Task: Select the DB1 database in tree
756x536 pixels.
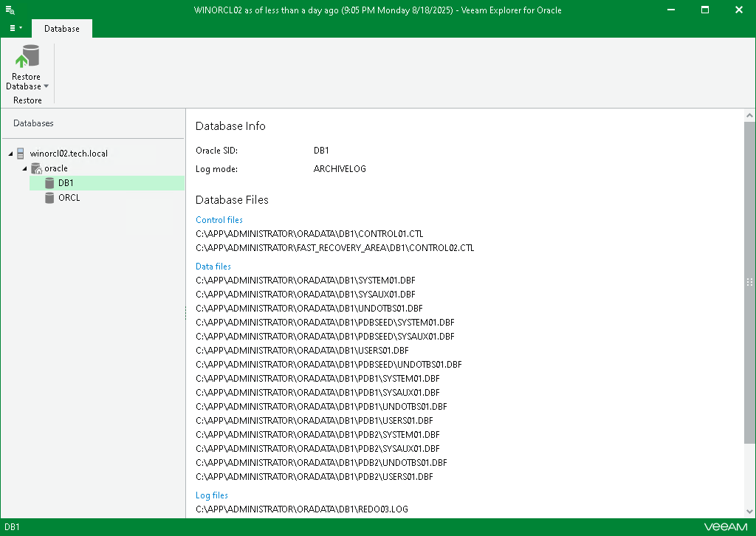Action: [x=66, y=183]
